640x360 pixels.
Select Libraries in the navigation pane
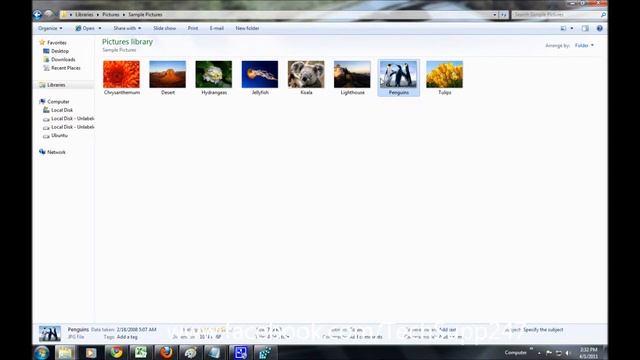pyautogui.click(x=56, y=85)
